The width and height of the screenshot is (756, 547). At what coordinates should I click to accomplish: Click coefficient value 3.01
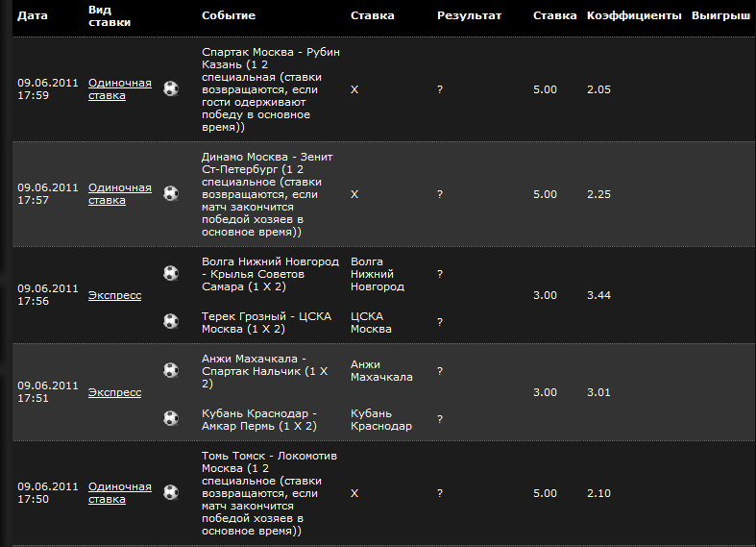coord(598,392)
